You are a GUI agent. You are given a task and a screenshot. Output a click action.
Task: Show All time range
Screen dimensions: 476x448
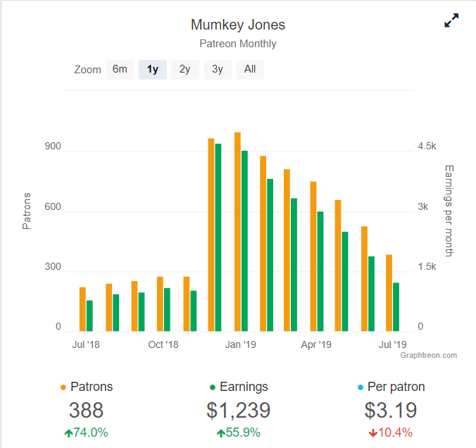[x=250, y=70]
